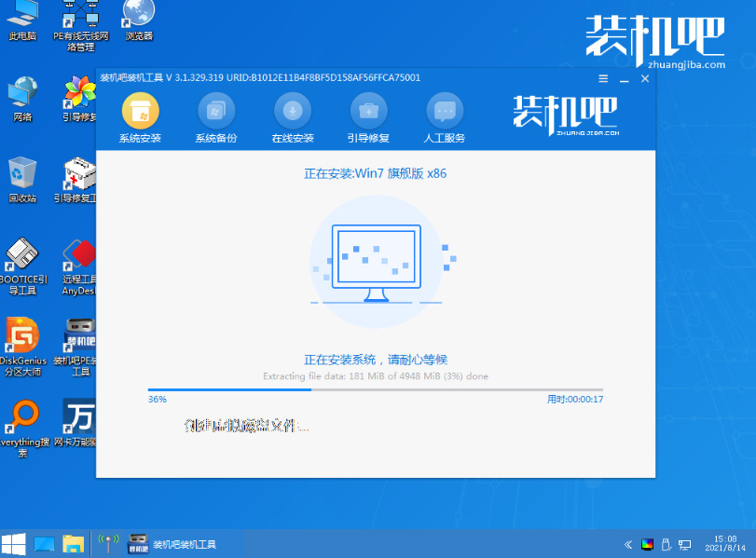756x558 pixels.
Task: Open the 系统安装 tab icon
Action: pos(140,113)
